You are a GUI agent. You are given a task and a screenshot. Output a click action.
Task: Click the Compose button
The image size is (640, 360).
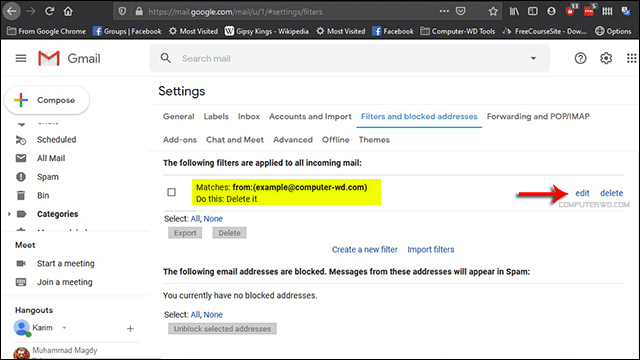click(47, 100)
